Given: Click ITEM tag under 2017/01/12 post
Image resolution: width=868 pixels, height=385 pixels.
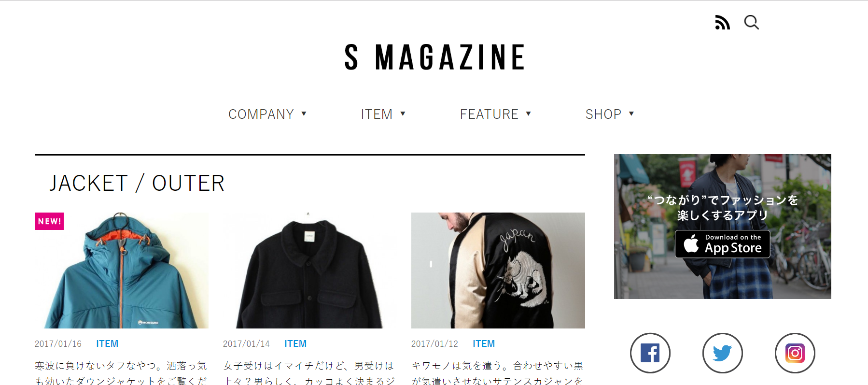Looking at the screenshot, I should click(x=484, y=343).
